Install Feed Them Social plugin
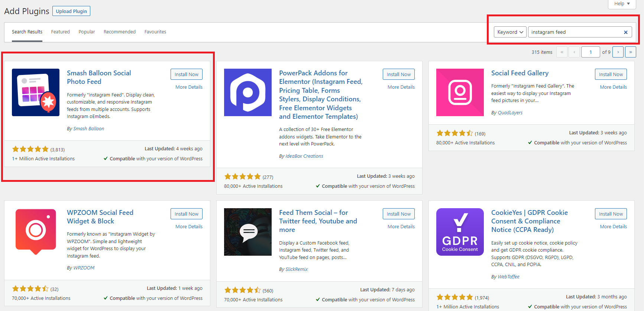 399,214
